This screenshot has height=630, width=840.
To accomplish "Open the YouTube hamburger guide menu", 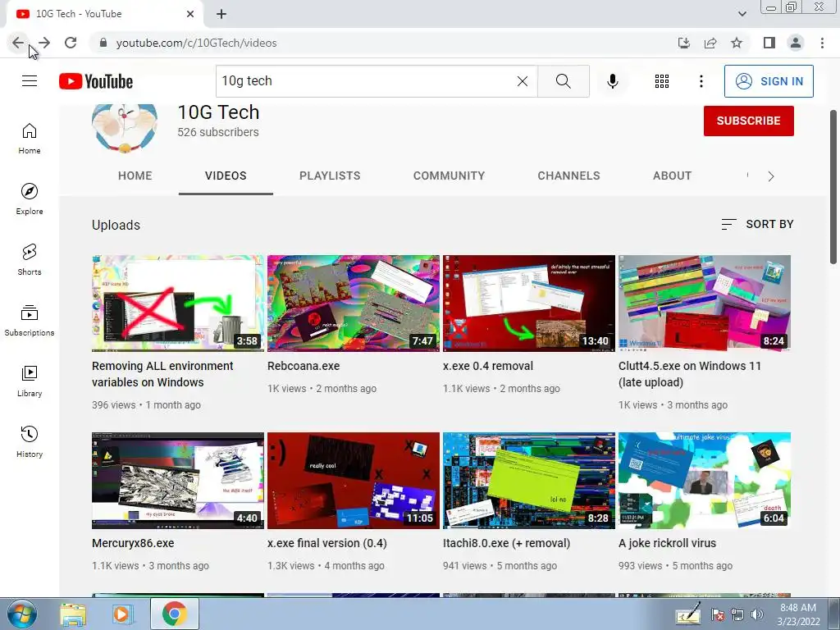I will pos(30,81).
